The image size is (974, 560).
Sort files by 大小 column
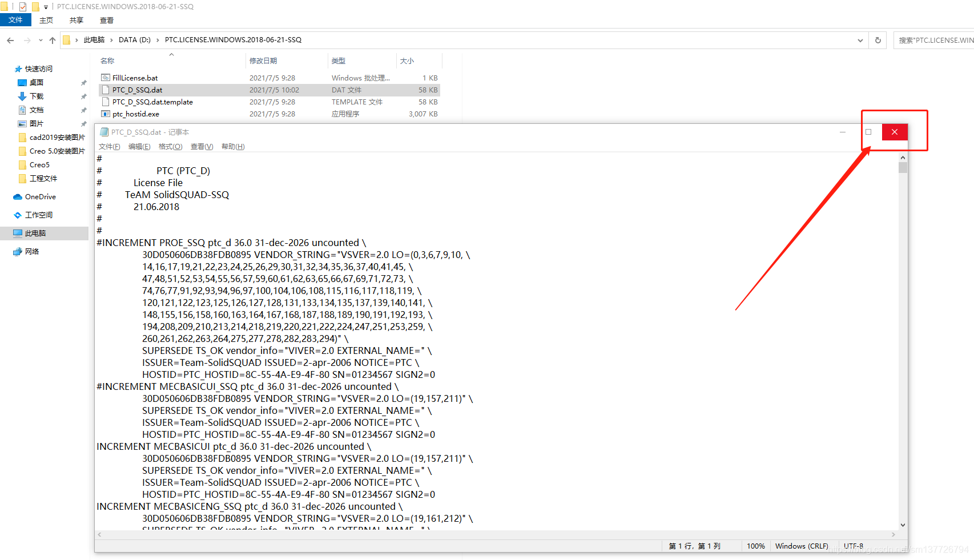click(x=407, y=61)
